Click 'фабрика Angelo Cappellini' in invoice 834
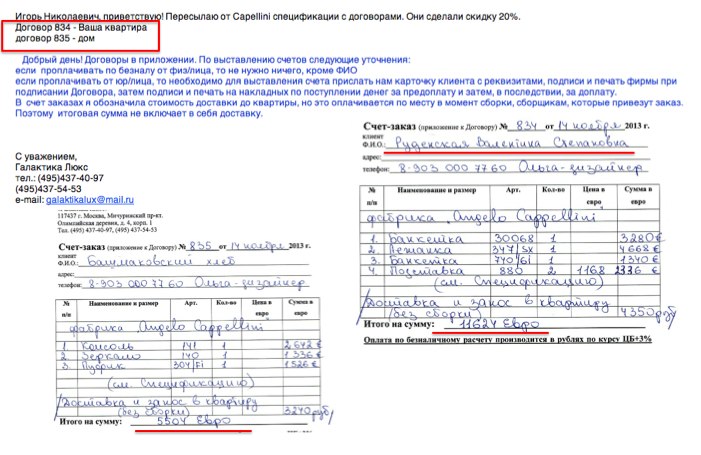The image size is (701, 455). (x=481, y=217)
